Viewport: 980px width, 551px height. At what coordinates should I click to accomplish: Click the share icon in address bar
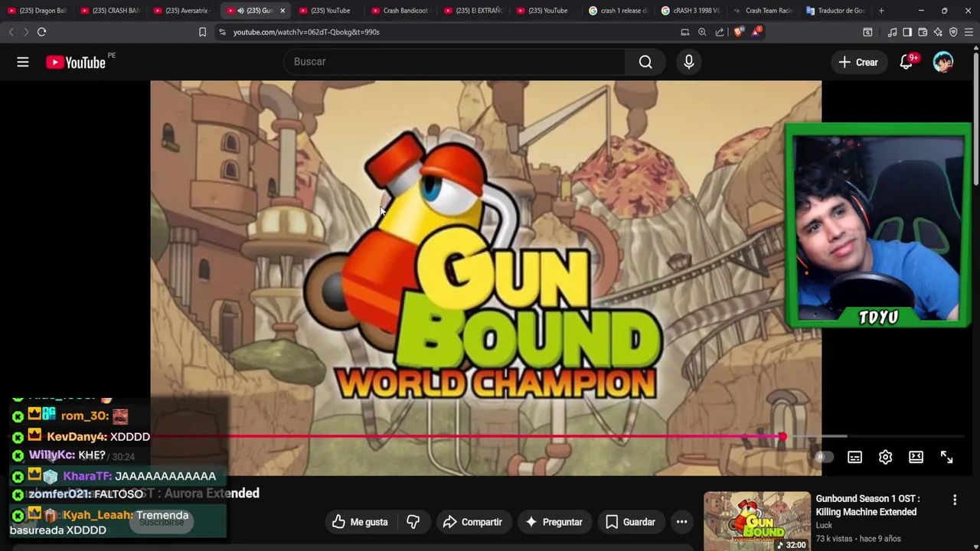point(720,32)
